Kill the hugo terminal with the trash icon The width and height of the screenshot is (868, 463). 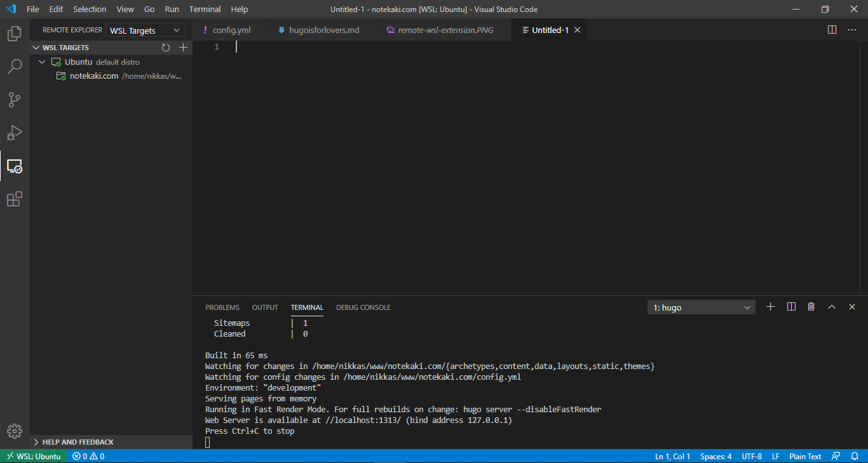[811, 306]
